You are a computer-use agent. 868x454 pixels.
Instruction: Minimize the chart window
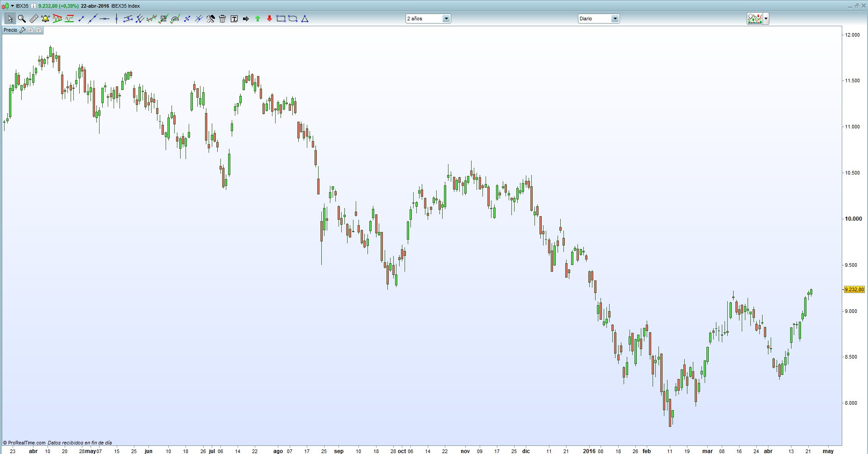point(850,6)
